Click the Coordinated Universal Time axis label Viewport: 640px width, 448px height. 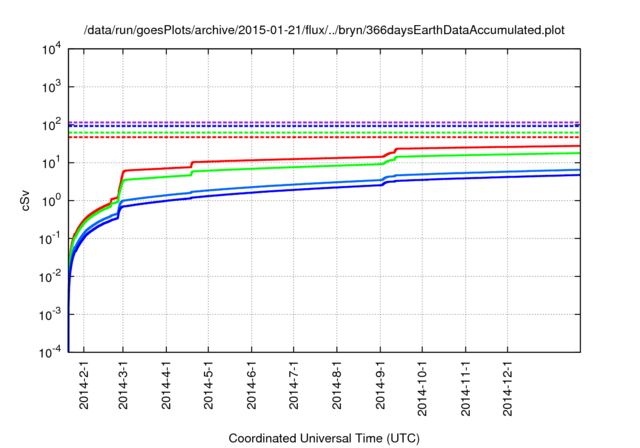click(323, 438)
